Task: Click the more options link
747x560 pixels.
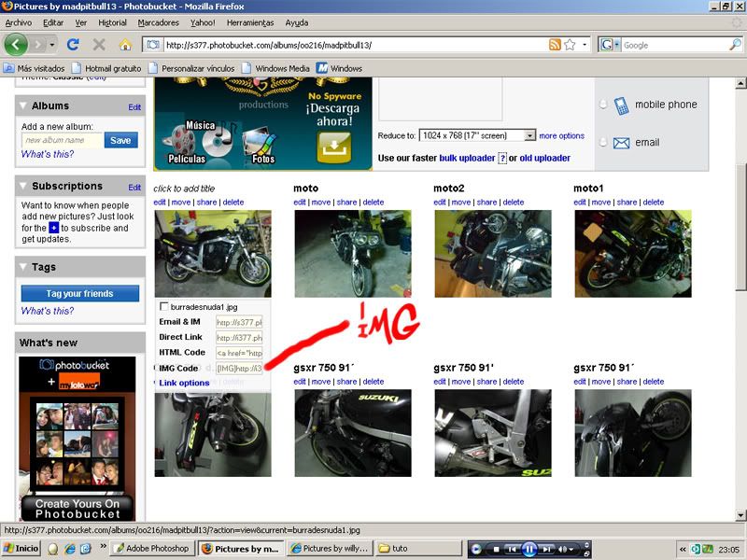Action: point(562,135)
